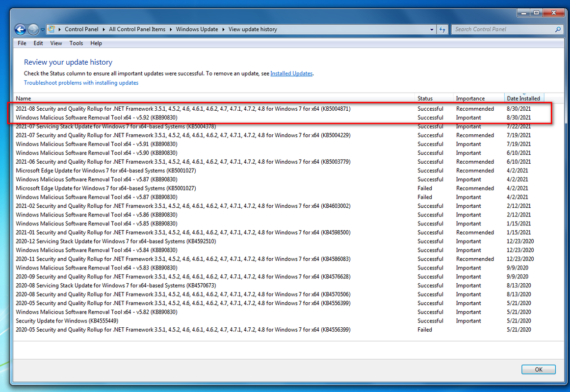The width and height of the screenshot is (570, 392).
Task: Select the KB4570506 .NET rollup row
Action: click(x=279, y=294)
